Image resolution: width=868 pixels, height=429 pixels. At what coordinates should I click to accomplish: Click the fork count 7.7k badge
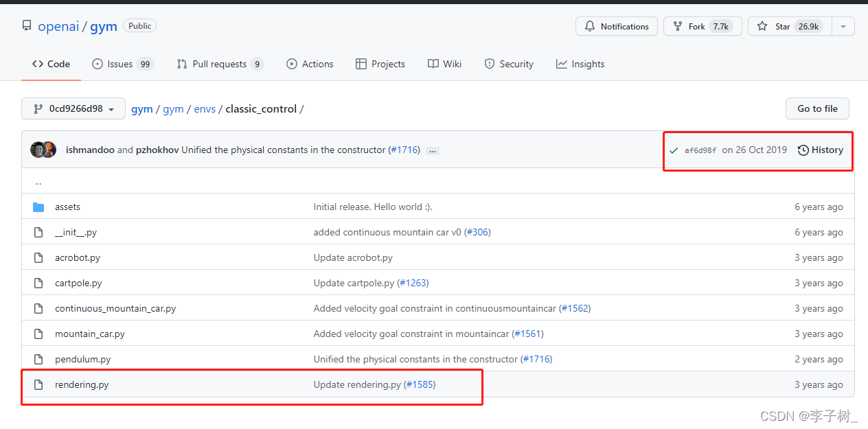pyautogui.click(x=720, y=26)
